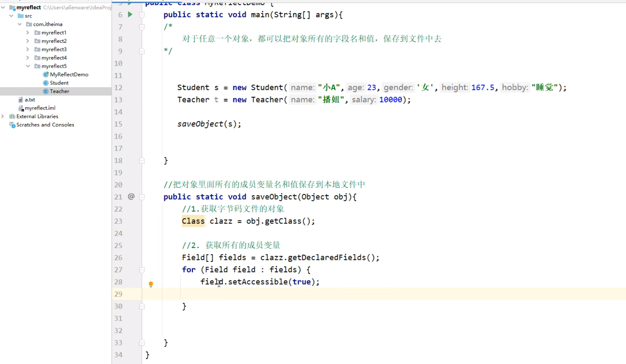Open the Student class file

[59, 83]
